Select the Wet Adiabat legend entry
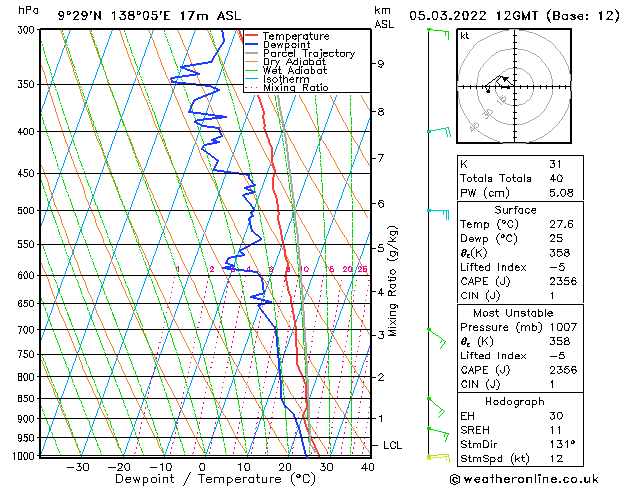 click(286, 71)
